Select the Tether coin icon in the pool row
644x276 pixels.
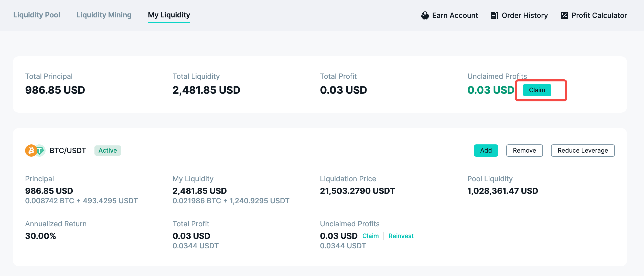point(40,150)
